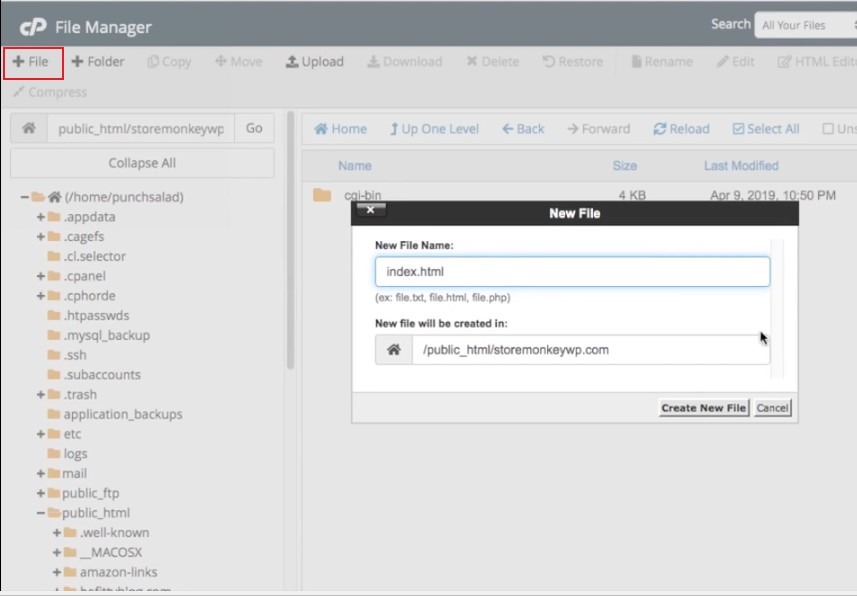857x596 pixels.
Task: Open the All Your Files search dropdown
Action: [x=806, y=25]
